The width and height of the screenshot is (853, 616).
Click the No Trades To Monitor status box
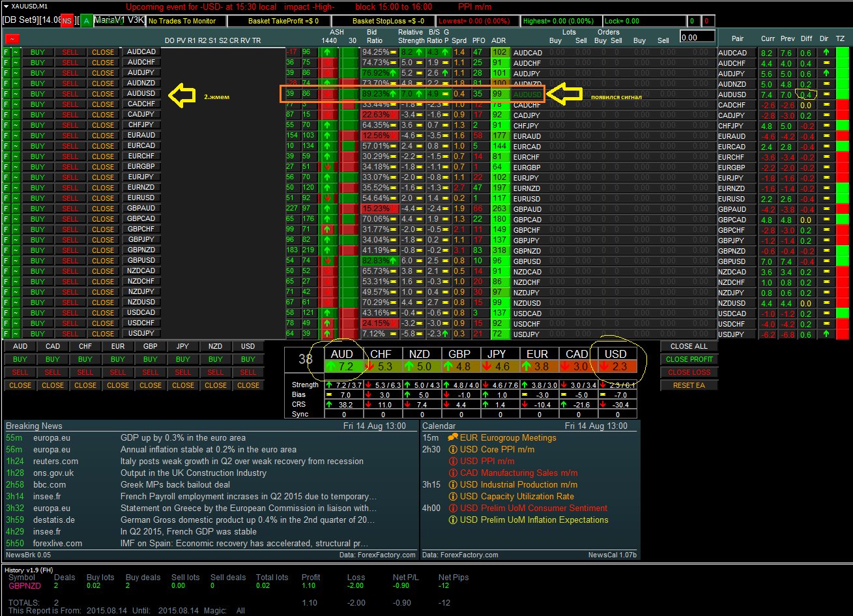[x=186, y=21]
